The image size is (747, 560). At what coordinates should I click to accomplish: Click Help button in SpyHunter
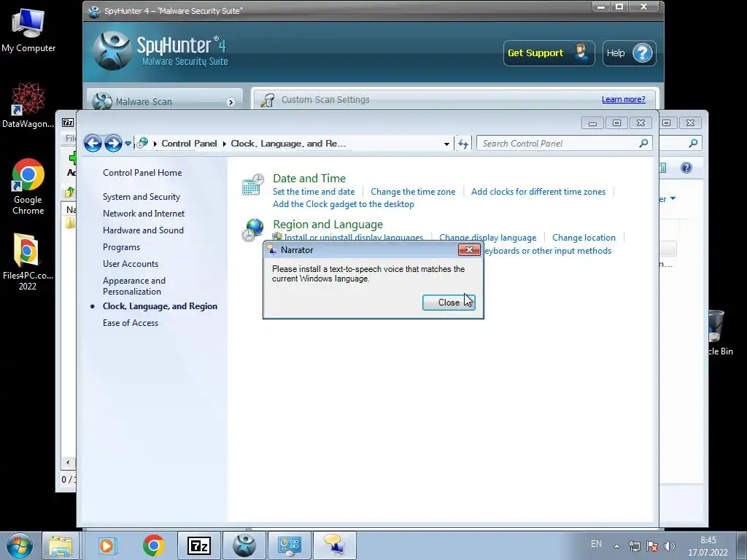click(629, 52)
